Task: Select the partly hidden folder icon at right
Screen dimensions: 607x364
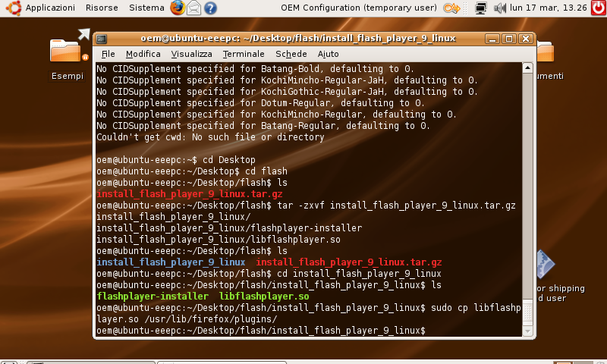Action: click(546, 51)
